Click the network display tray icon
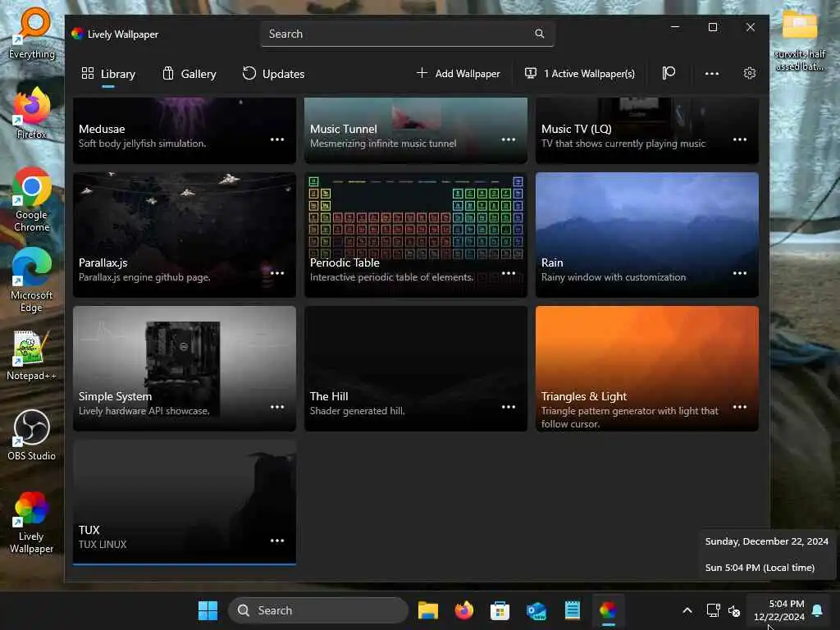Image resolution: width=840 pixels, height=630 pixels. pyautogui.click(x=713, y=610)
